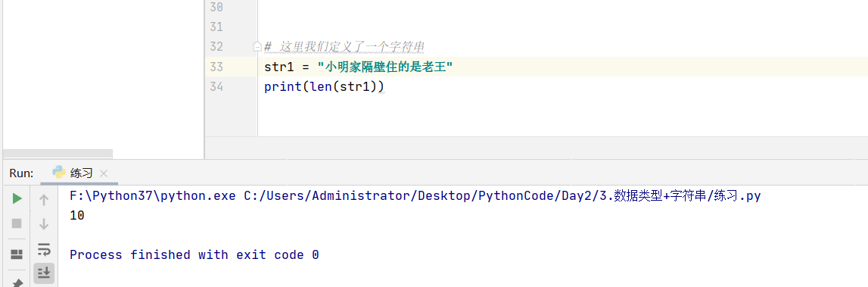Viewport: 868px width, 287px height.
Task: Click the Python logo on the 练习 run tab
Action: pyautogui.click(x=59, y=173)
